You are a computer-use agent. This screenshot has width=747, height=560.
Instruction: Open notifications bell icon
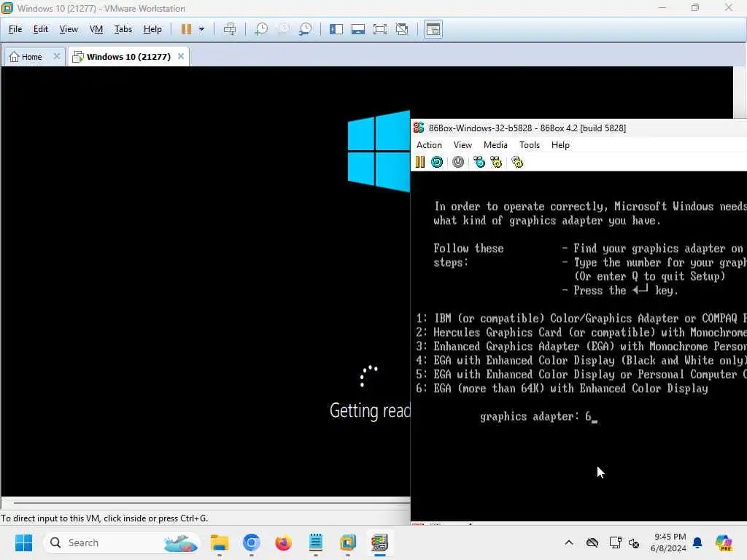pos(697,542)
